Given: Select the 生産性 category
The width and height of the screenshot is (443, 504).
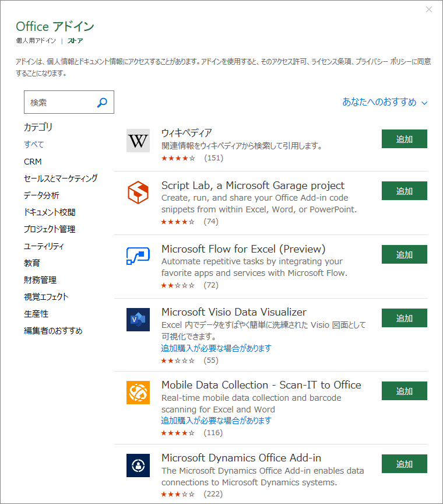Looking at the screenshot, I should pyautogui.click(x=36, y=314).
